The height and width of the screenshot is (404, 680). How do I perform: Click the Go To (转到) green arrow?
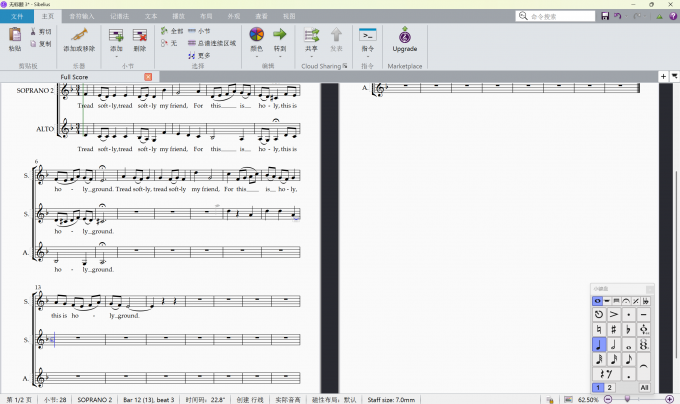pos(280,34)
